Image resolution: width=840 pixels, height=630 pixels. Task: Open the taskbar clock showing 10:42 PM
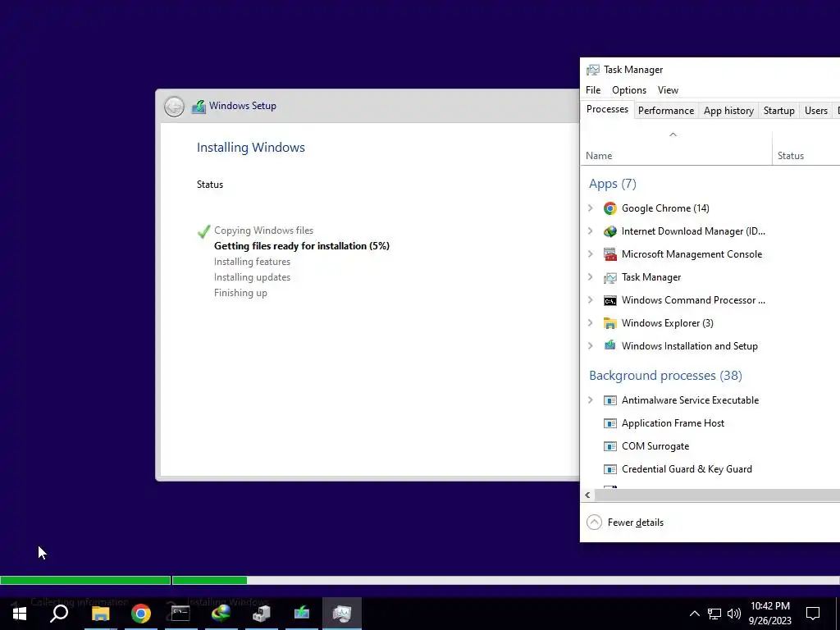point(770,614)
